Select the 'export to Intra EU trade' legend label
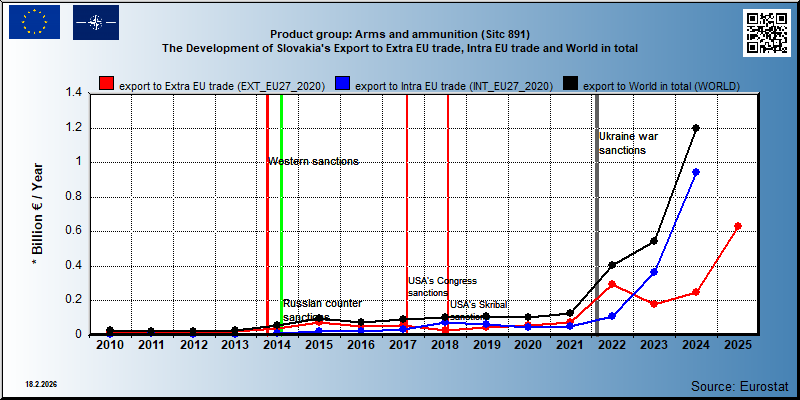The image size is (800, 400). coord(454,86)
